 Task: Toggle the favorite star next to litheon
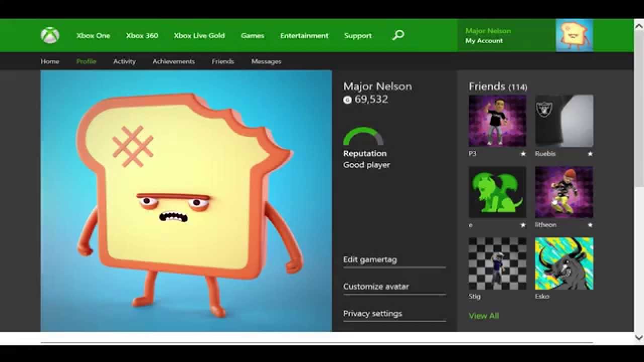point(590,225)
